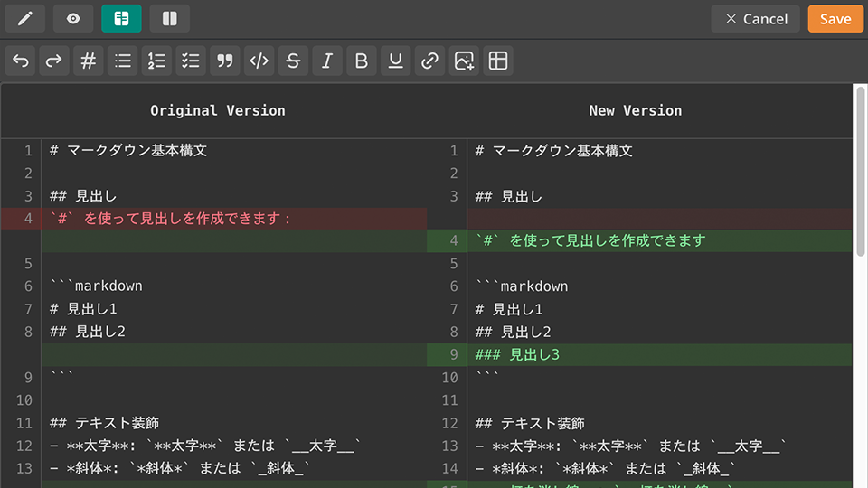
Task: Redo the last change
Action: pyautogui.click(x=53, y=61)
